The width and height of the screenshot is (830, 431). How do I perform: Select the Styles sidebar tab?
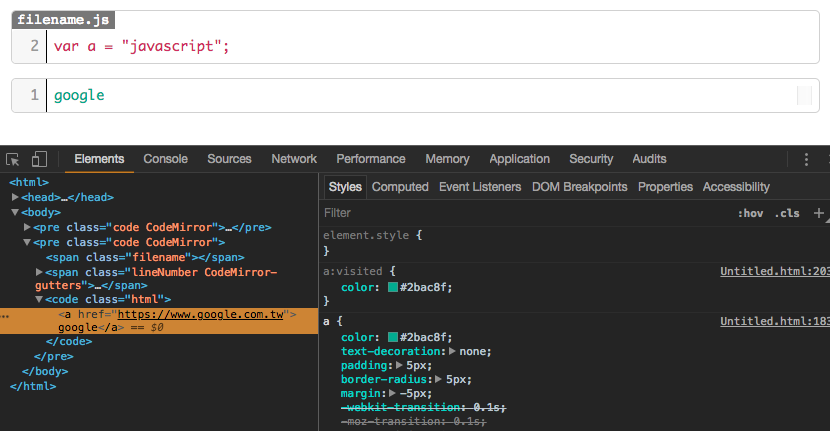(x=345, y=187)
